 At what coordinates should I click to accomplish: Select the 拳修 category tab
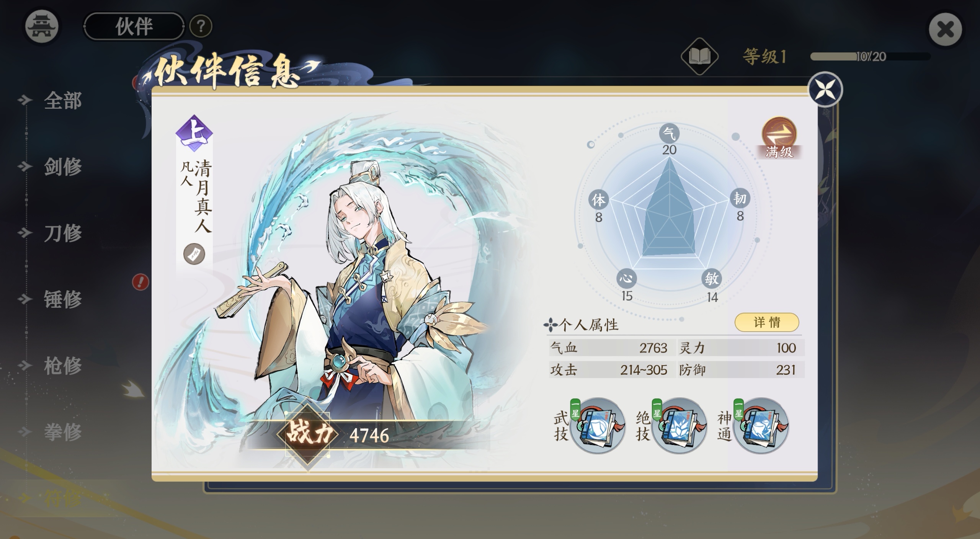[x=63, y=432]
